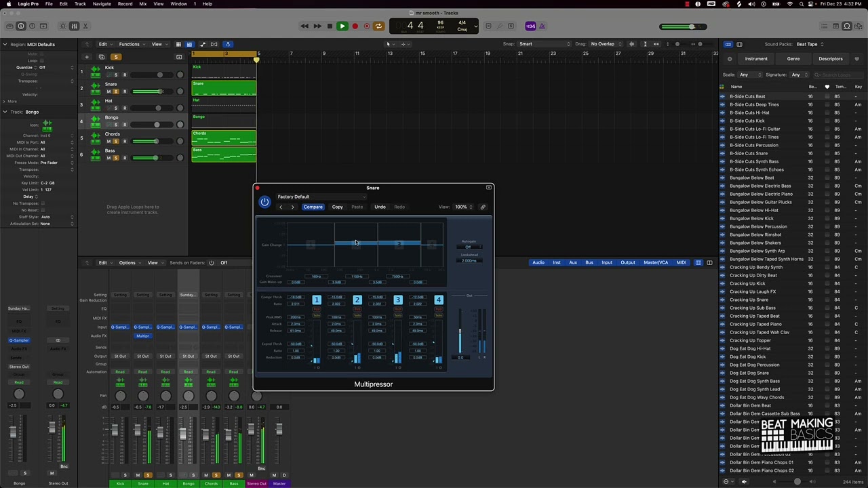The height and width of the screenshot is (488, 868).
Task: Start playback with green Play button
Action: coord(342,26)
